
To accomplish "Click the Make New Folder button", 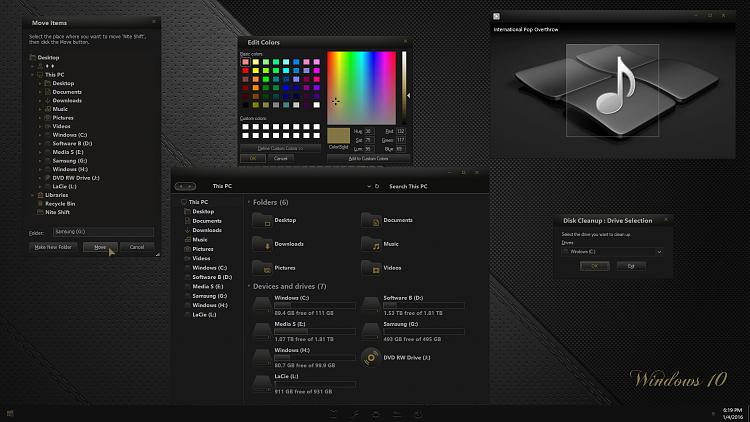I will 53,247.
